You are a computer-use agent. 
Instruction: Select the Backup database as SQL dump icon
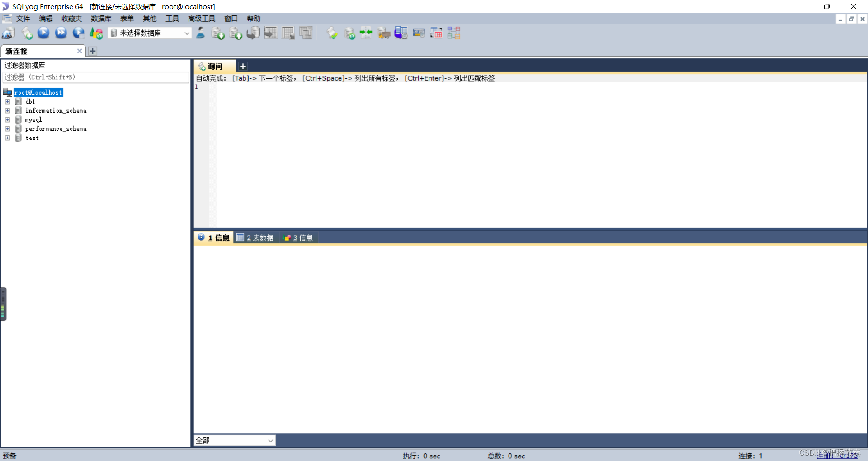click(217, 33)
